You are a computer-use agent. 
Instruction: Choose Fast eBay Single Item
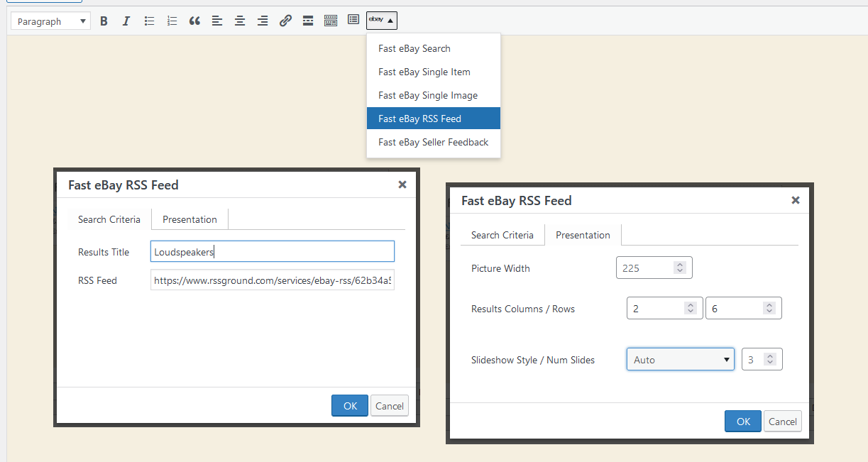click(x=434, y=72)
